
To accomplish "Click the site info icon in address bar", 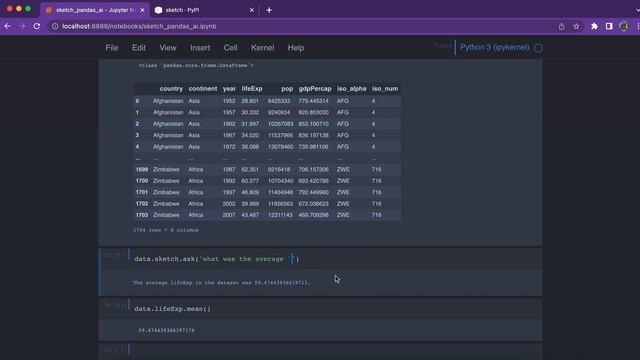I will [55, 26].
